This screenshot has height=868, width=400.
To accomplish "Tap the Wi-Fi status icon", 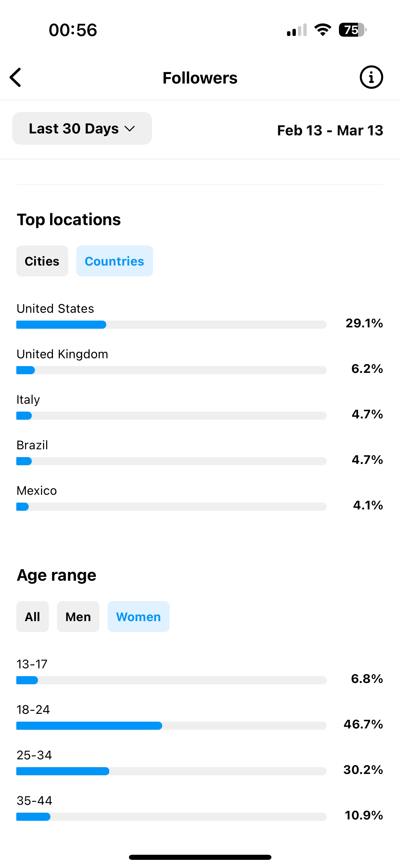I will [323, 30].
